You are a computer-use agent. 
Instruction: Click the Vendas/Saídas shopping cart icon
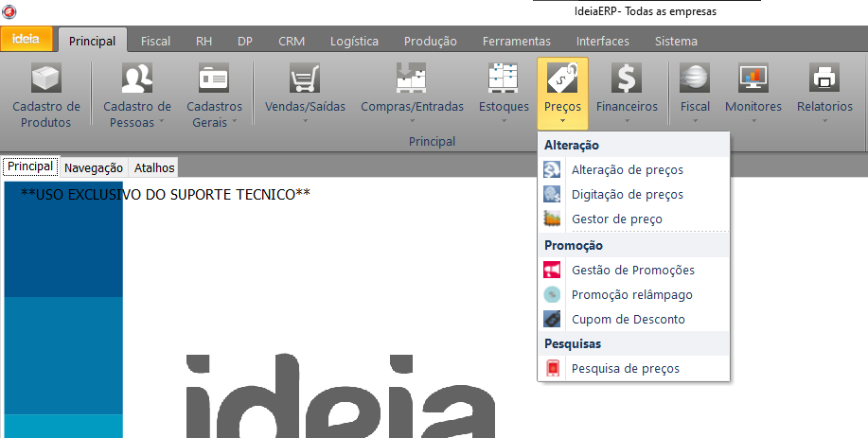point(305,78)
